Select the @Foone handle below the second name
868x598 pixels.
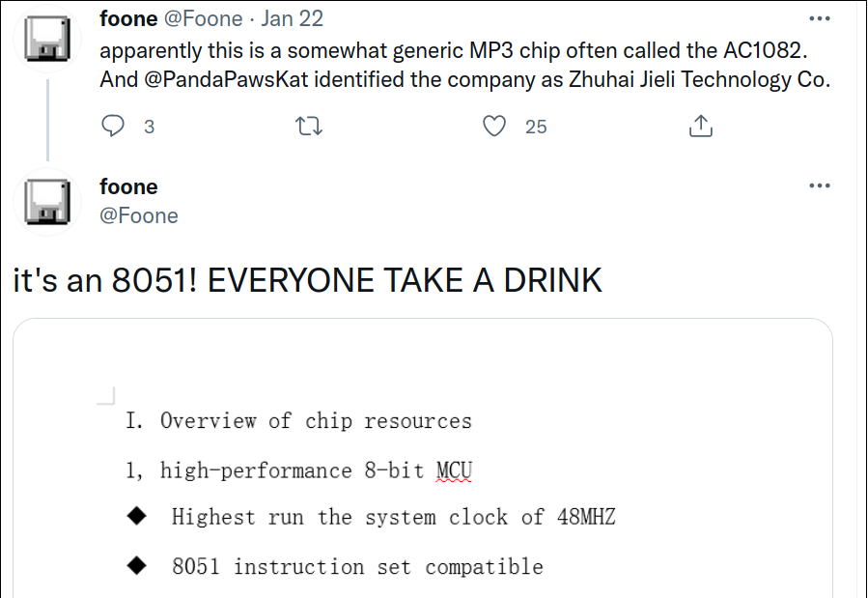(x=139, y=215)
